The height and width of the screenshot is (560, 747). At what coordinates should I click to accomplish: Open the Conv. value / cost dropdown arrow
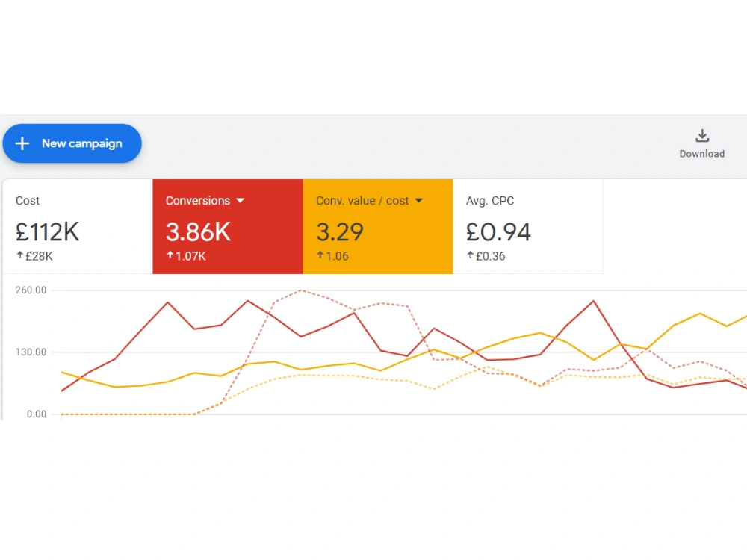click(419, 200)
